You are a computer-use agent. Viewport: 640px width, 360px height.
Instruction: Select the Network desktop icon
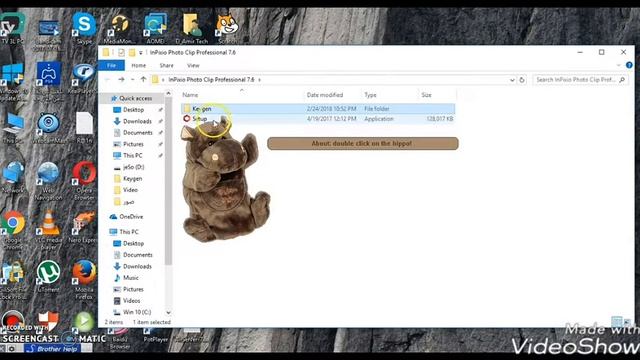13,176
